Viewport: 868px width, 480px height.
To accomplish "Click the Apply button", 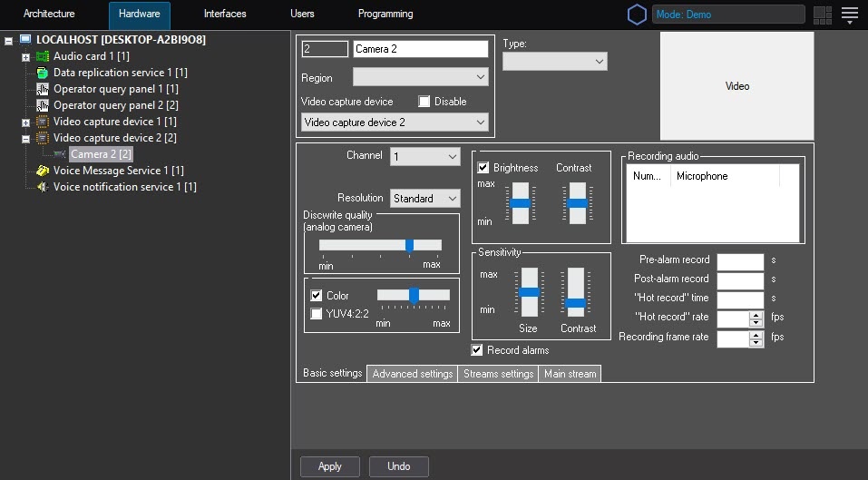I will click(330, 466).
